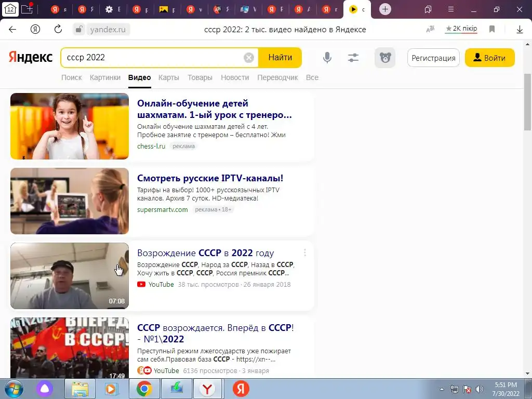Click the yellow Найти search button
532x399 pixels.
[x=280, y=58]
